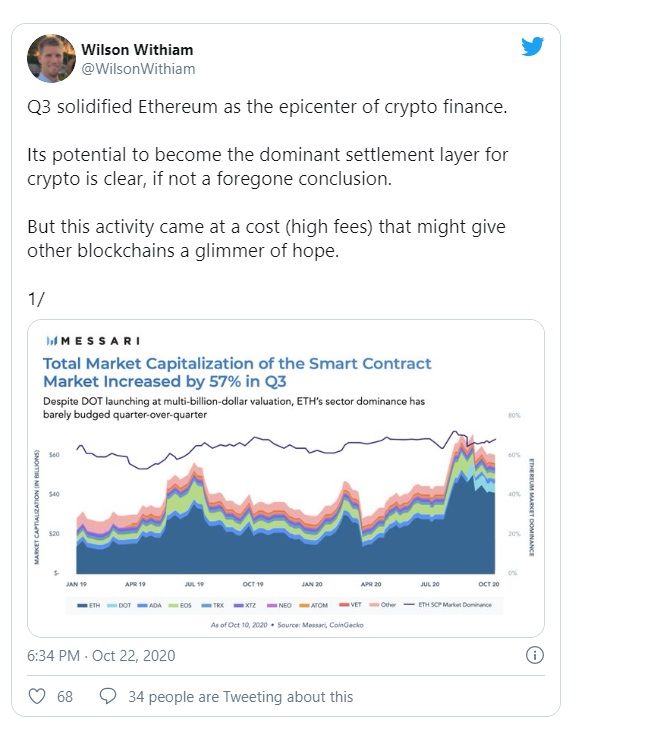Click the chart title about 57% increase
656x738 pixels.
(237, 372)
